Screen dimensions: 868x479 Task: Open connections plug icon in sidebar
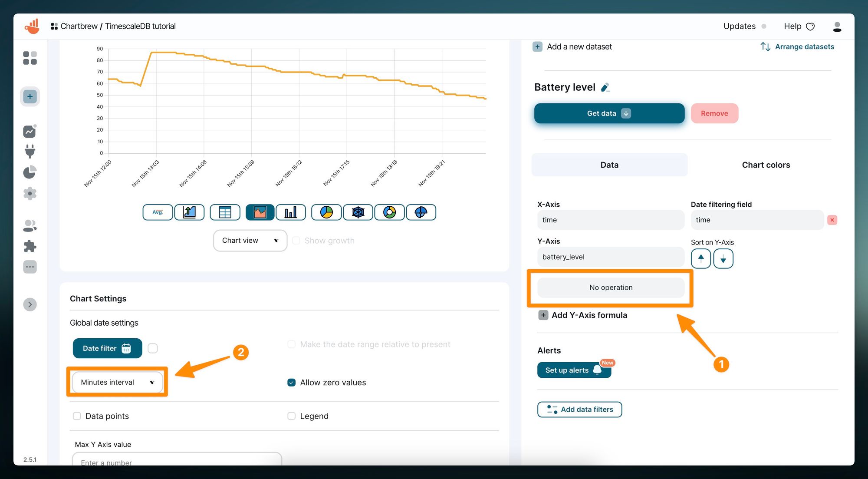click(x=30, y=151)
